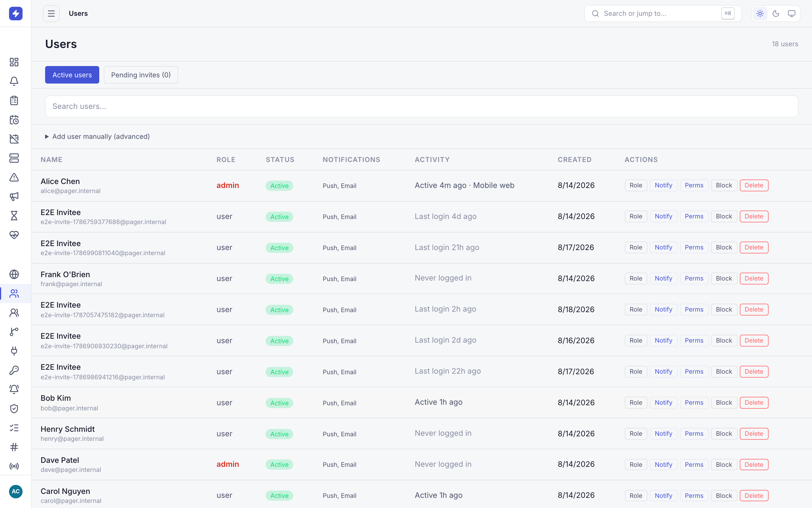The image size is (812, 508).
Task: Click Notify for e2e-invite-1786759377686 row
Action: tap(663, 216)
